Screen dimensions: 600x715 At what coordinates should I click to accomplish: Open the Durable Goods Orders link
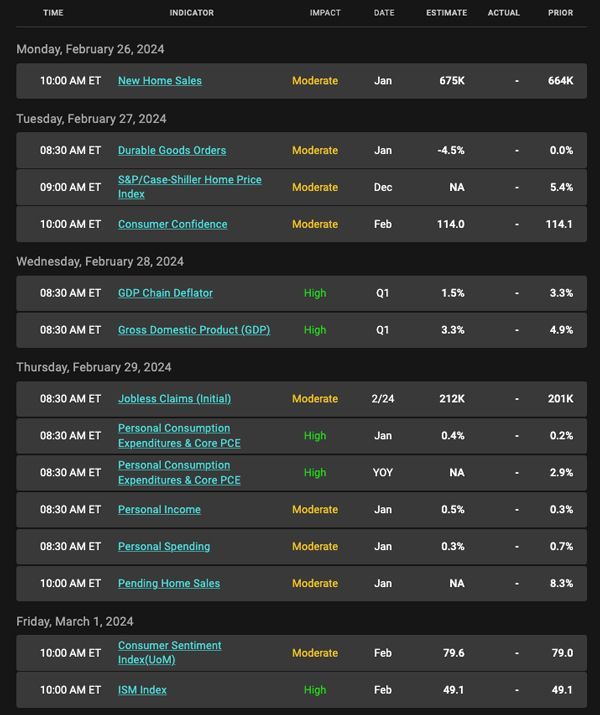click(172, 150)
